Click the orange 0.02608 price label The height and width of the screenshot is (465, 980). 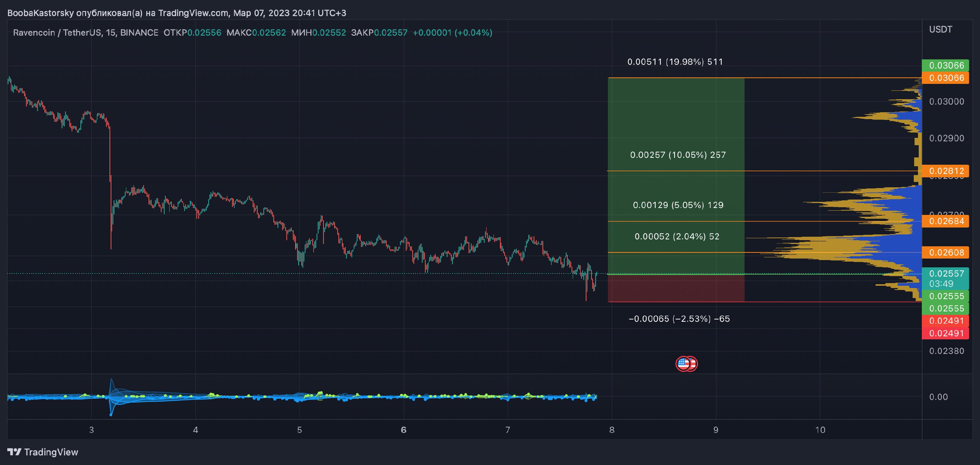pyautogui.click(x=945, y=252)
